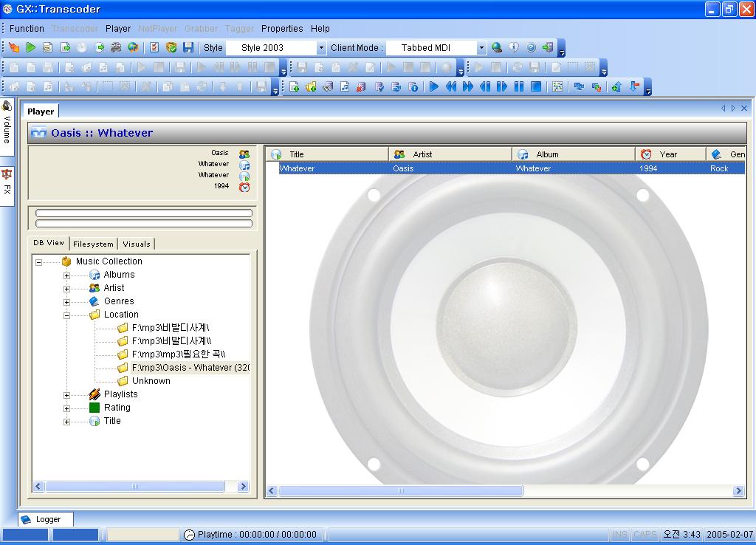756x545 pixels.
Task: Expand the Playlists tree node
Action: (66, 394)
